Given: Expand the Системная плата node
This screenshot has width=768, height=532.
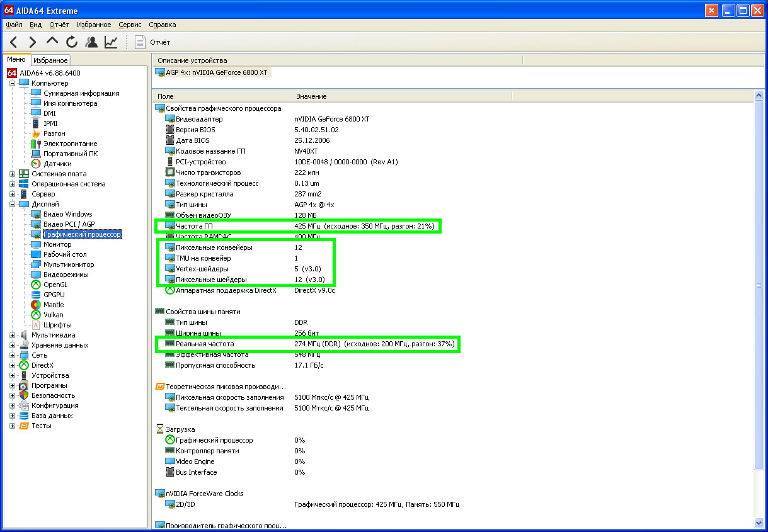Looking at the screenshot, I should pyautogui.click(x=12, y=174).
